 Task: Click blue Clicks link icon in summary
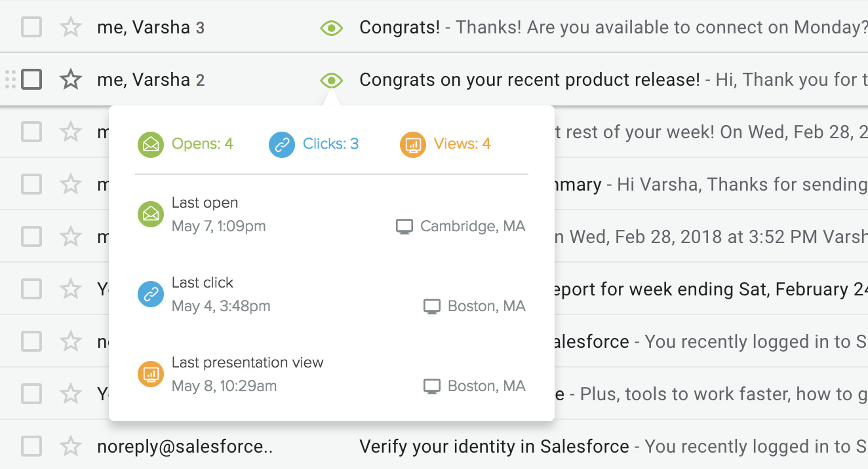coord(282,144)
